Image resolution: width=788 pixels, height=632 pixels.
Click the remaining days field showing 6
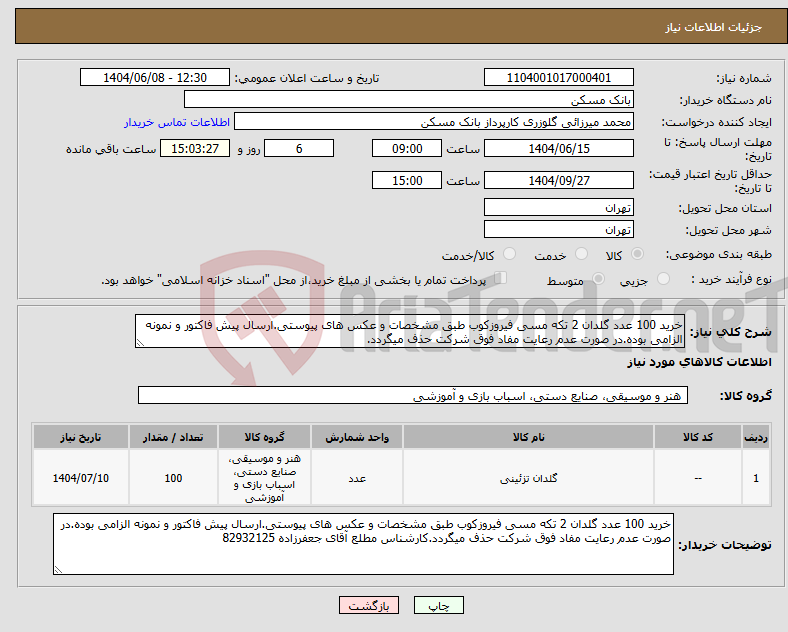[x=299, y=148]
